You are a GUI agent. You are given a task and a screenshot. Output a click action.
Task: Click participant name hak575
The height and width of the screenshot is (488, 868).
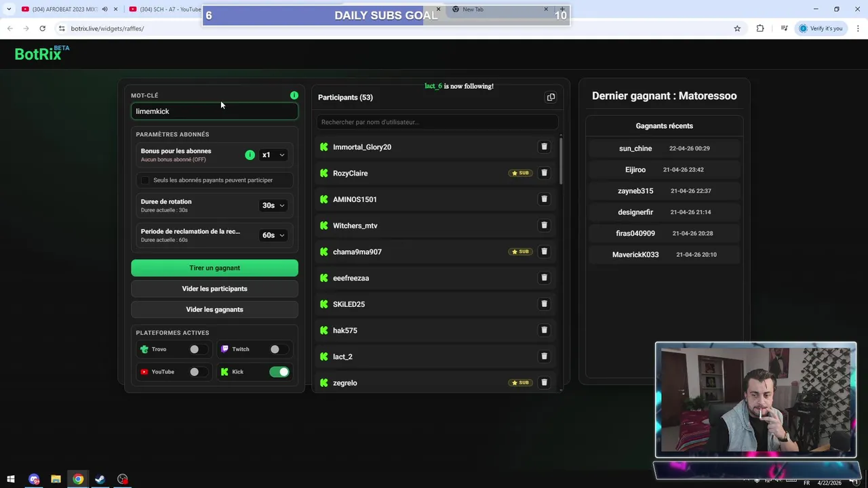click(x=344, y=330)
